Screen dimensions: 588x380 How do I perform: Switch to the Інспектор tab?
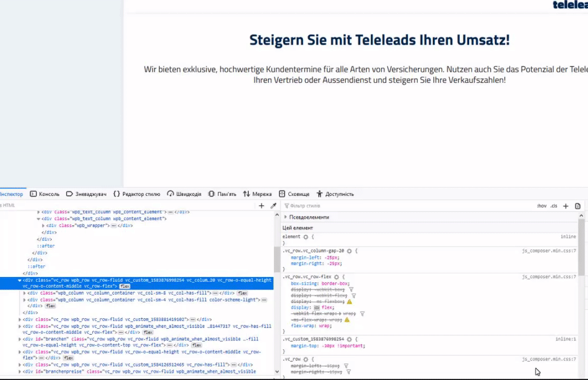click(11, 194)
